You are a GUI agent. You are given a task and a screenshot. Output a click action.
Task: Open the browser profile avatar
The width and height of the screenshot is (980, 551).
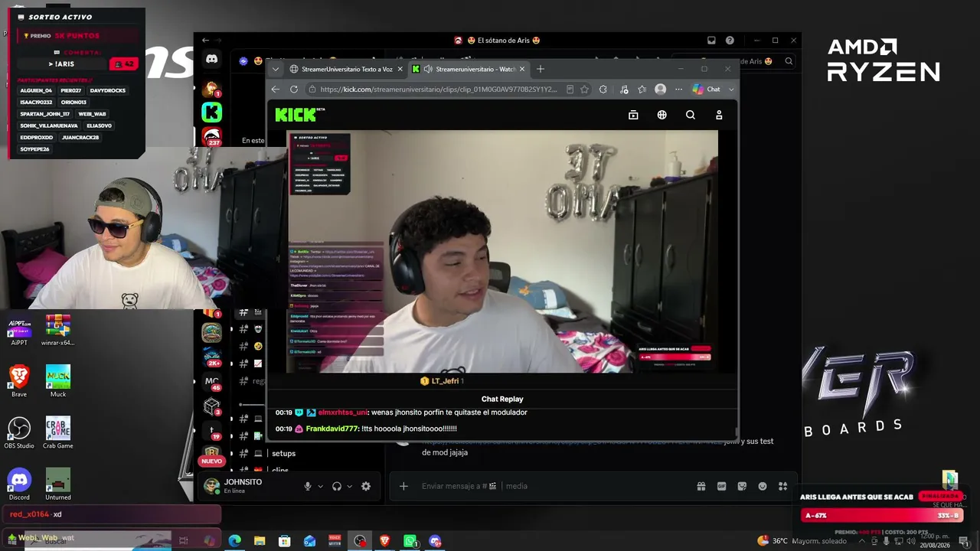click(661, 90)
